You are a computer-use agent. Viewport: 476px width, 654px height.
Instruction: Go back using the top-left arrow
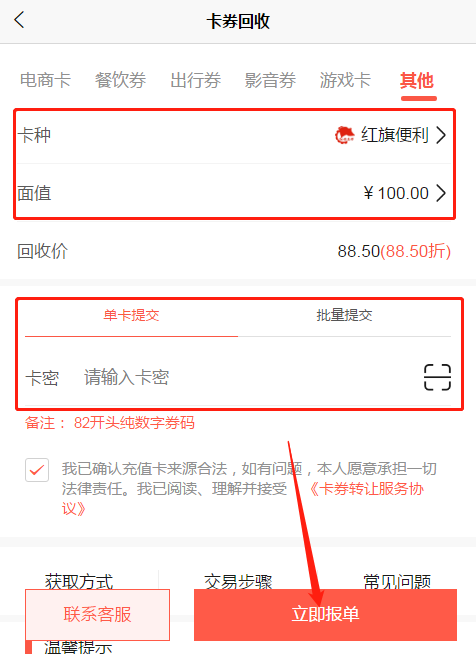coord(19,20)
